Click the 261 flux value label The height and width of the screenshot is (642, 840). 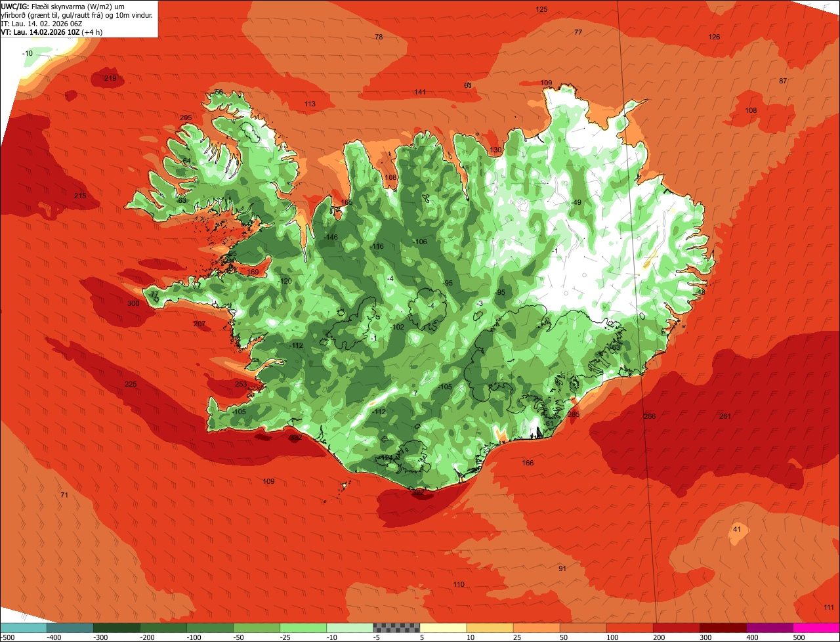coord(725,417)
